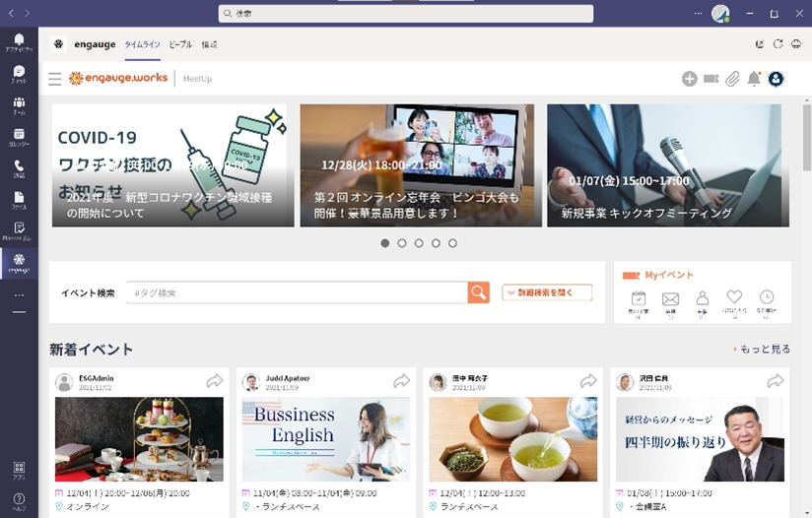
Task: Share the ESGAdmin event card
Action: coord(215,382)
